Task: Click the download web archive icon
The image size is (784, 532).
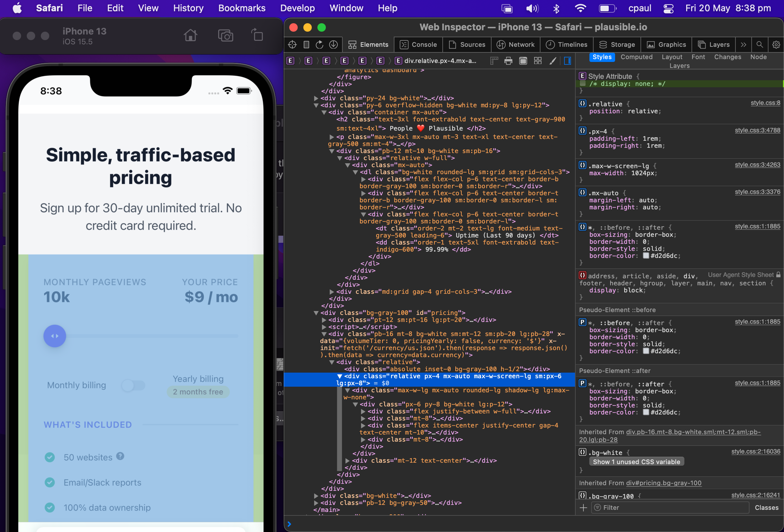Action: point(333,45)
